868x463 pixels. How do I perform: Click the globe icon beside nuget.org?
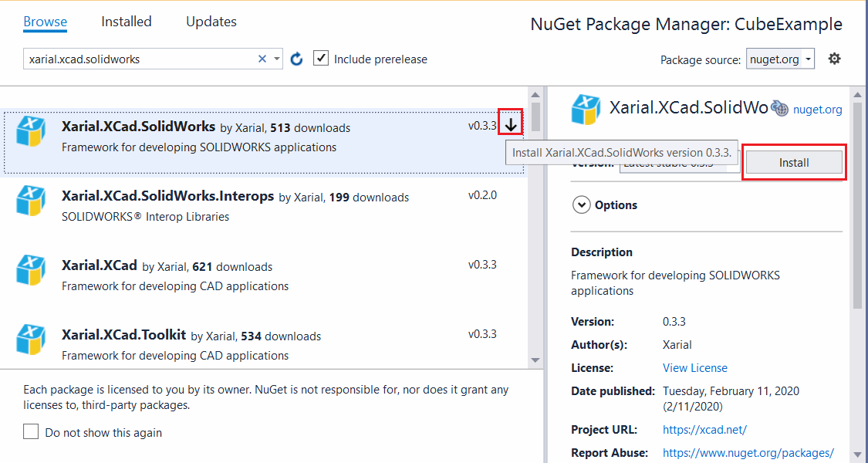pos(780,109)
